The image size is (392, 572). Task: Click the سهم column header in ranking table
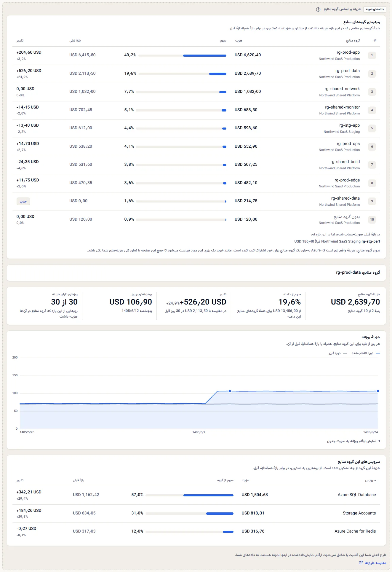click(x=223, y=41)
